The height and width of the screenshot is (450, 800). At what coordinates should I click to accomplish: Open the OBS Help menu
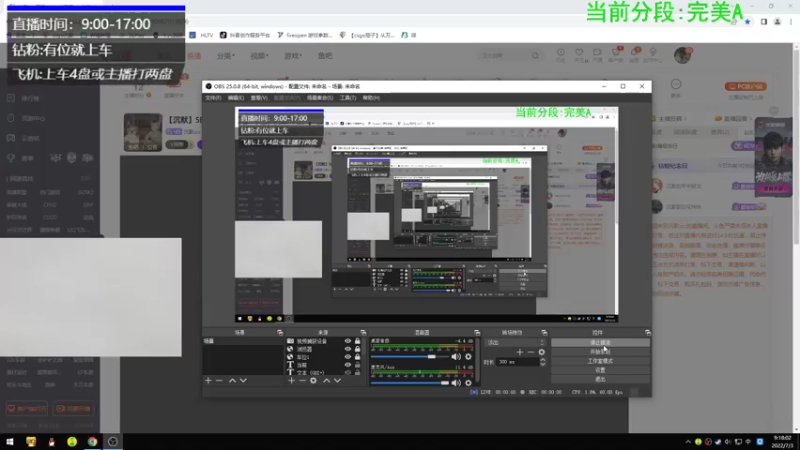371,97
